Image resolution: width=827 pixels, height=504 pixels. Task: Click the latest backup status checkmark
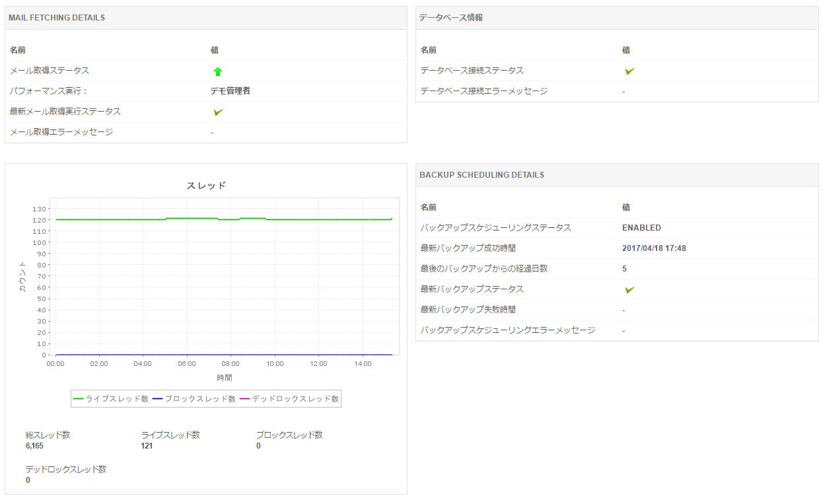click(x=629, y=290)
